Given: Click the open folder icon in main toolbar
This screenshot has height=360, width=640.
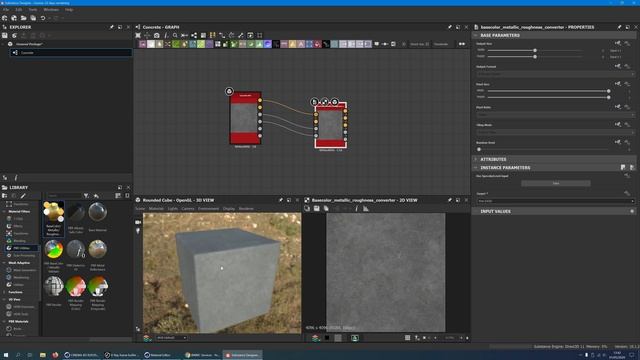Looking at the screenshot, I should [x=24, y=18].
